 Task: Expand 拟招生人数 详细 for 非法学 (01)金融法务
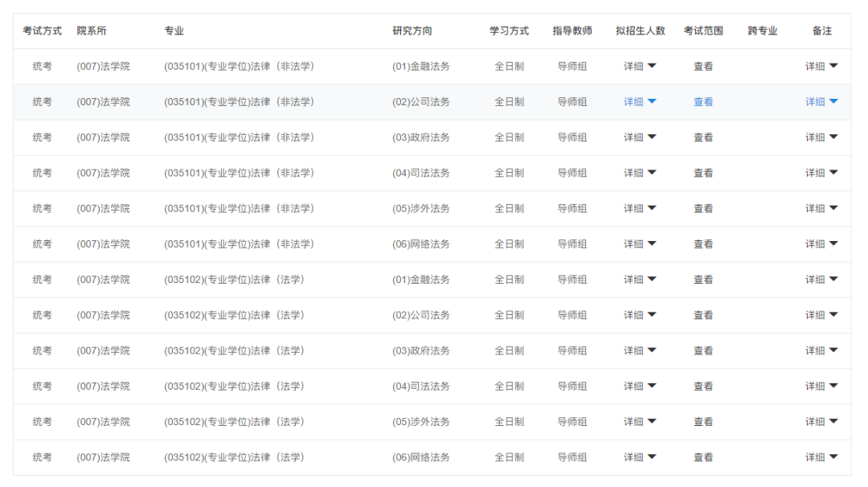pyautogui.click(x=640, y=67)
